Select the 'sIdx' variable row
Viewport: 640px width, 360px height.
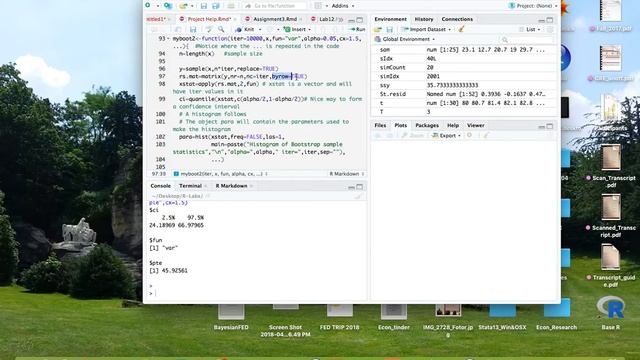[x=463, y=58]
